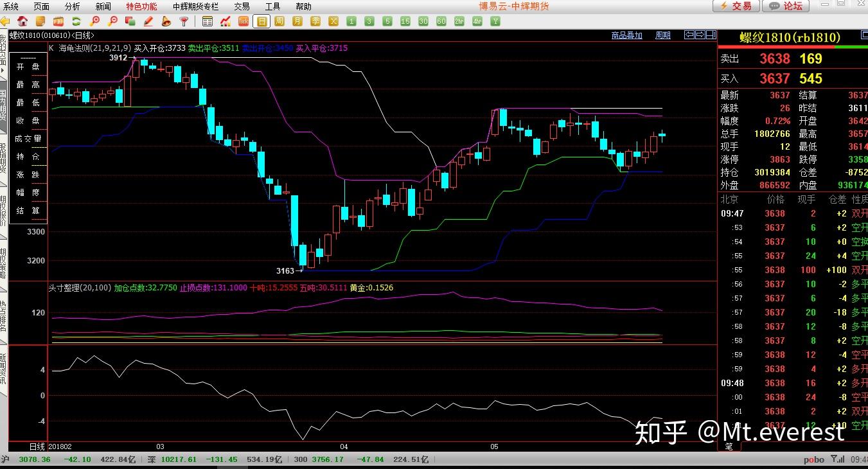Click the red-green buy/sell ratio bar
868x469 pixels.
point(792,46)
